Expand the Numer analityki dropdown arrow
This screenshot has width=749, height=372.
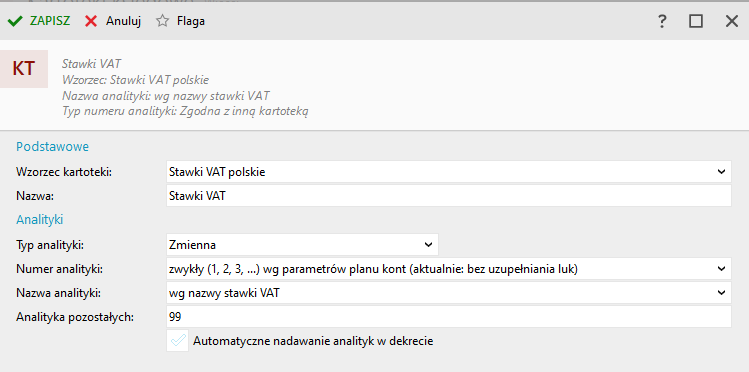[x=721, y=269]
